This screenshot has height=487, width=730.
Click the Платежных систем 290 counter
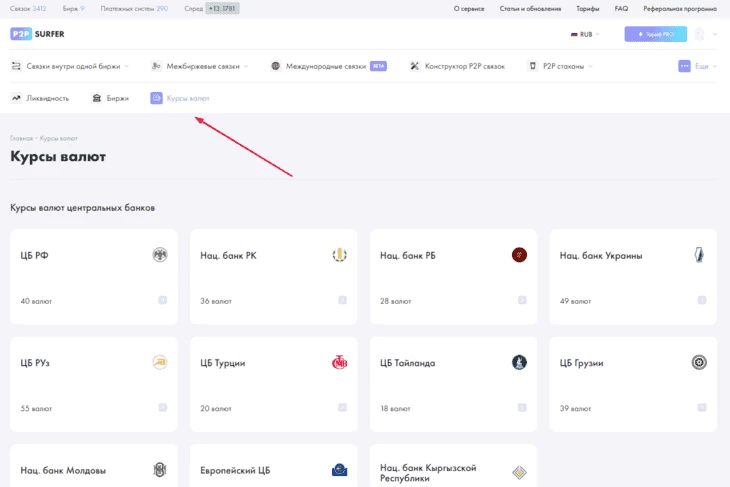point(134,8)
